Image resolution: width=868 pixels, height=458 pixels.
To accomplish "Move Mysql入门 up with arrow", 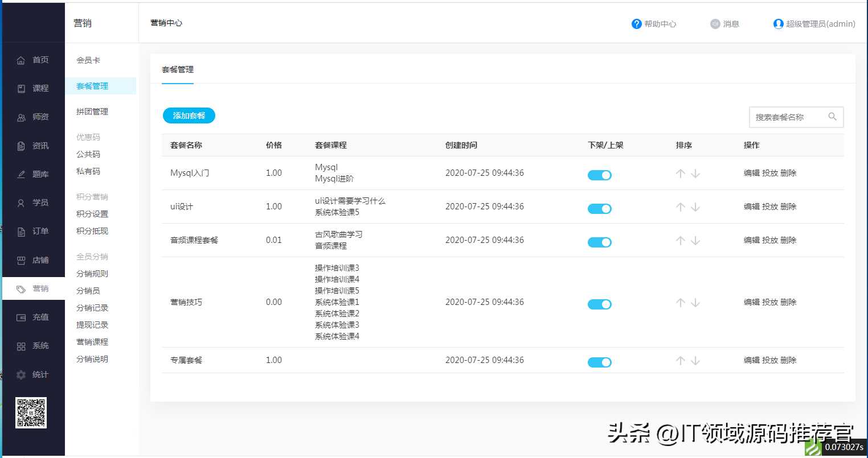I will pos(681,174).
